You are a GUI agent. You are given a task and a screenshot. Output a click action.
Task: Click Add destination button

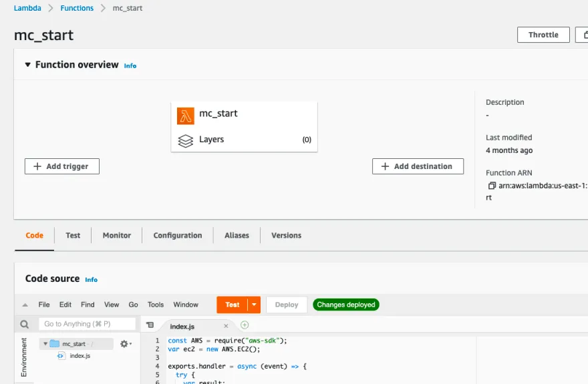coord(418,166)
